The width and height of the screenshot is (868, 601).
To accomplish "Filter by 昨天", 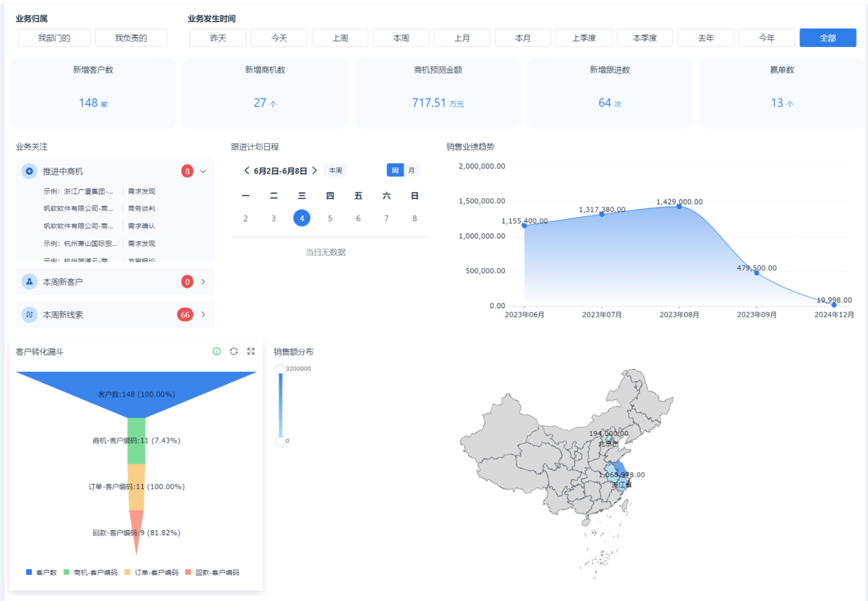I will tap(218, 38).
